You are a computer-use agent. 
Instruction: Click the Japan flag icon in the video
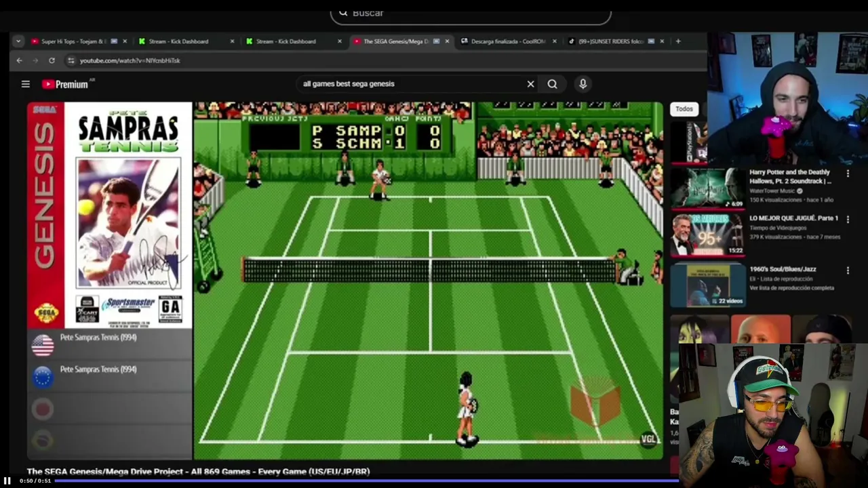click(x=43, y=409)
